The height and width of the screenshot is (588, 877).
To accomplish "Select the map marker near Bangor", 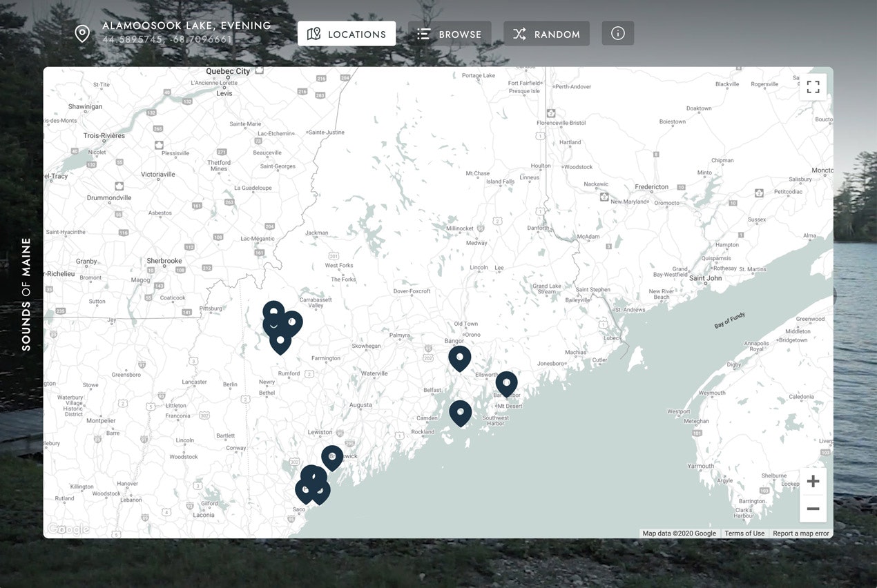I will click(460, 360).
